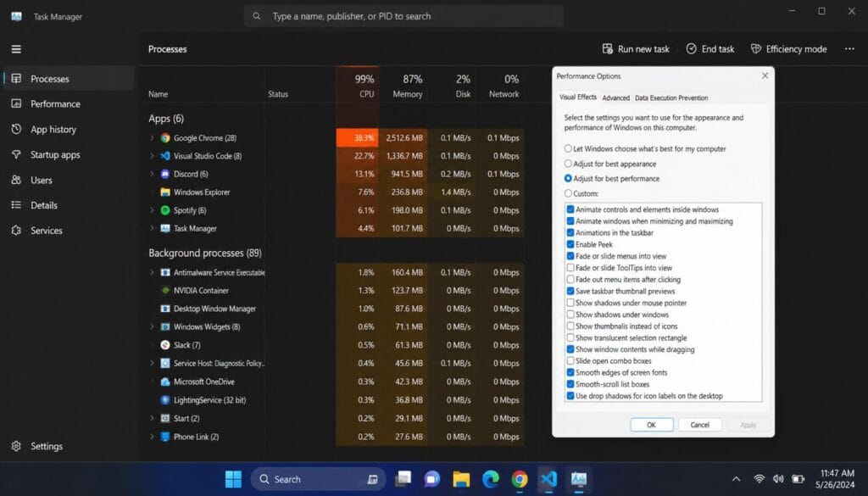868x496 pixels.
Task: Click the Desktop Window Manager icon
Action: [165, 309]
